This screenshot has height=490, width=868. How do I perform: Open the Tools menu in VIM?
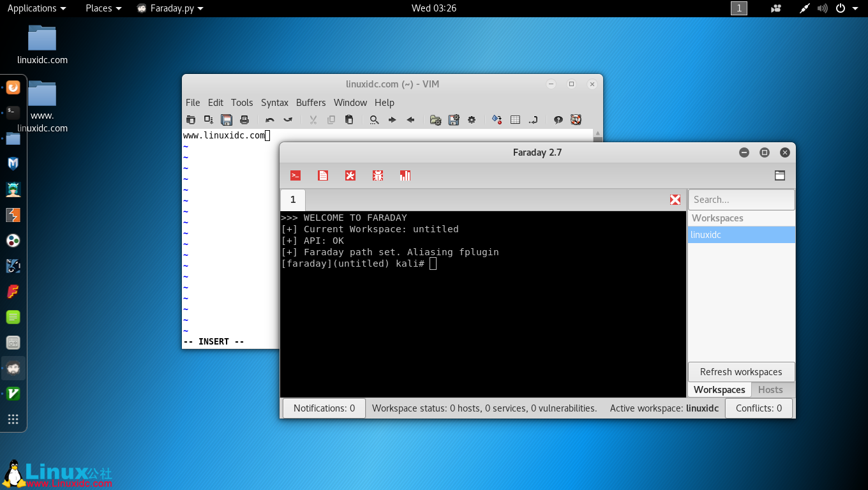[x=242, y=103]
